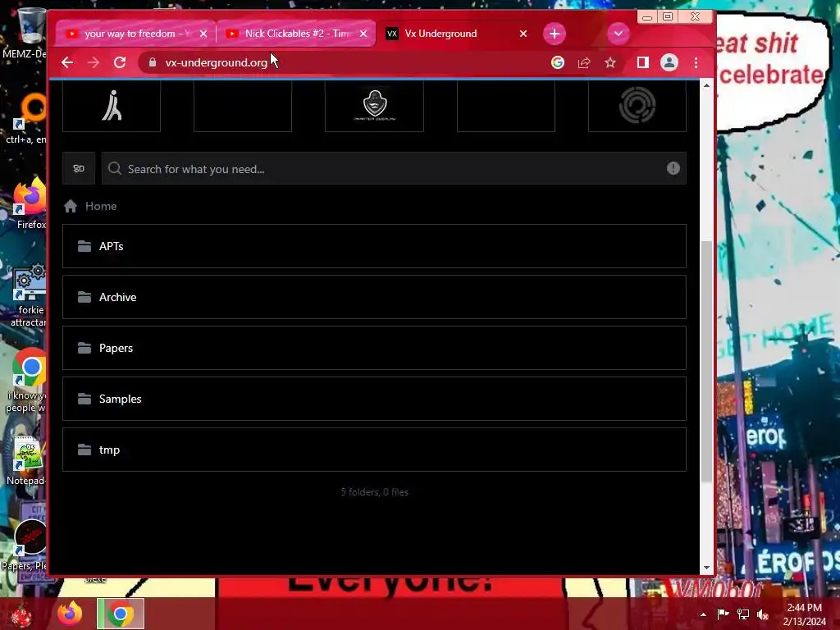Click the padlock site info icon
The image size is (840, 630).
click(x=153, y=62)
